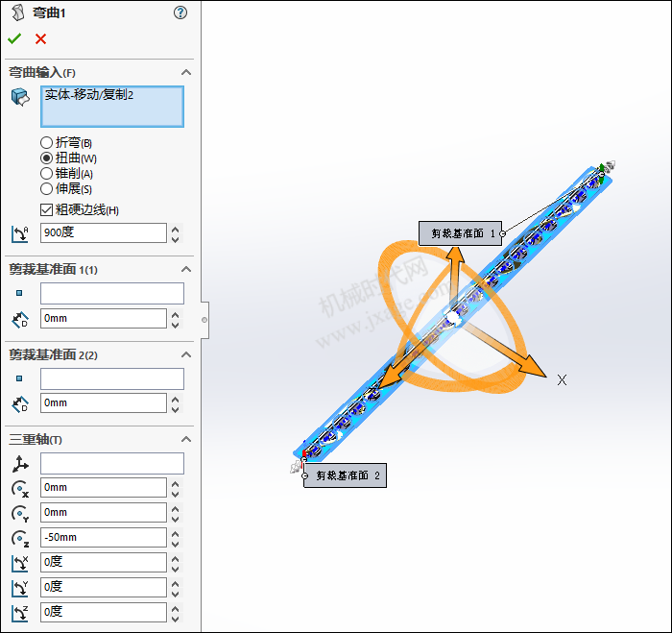
Task: Click the triad coordinate system icon
Action: [x=20, y=464]
